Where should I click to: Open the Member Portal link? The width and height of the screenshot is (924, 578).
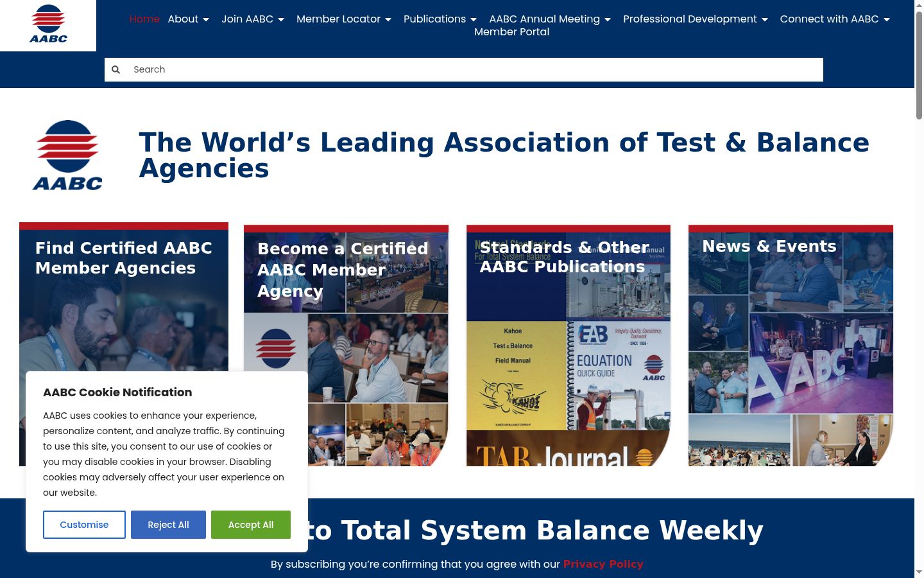[x=511, y=32]
